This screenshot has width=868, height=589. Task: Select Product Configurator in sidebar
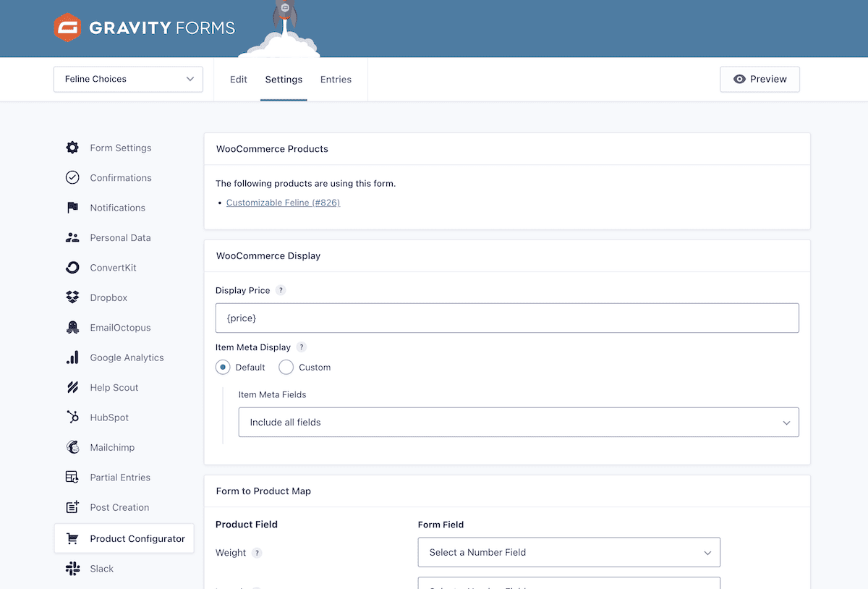124,538
